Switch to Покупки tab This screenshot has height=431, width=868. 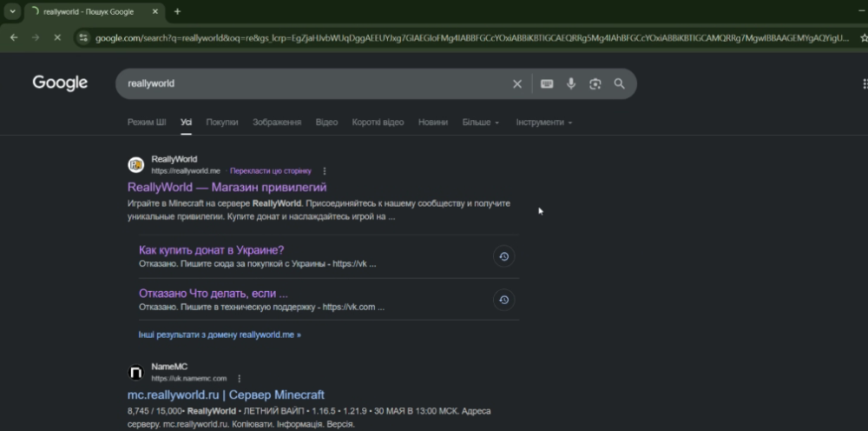[222, 123]
